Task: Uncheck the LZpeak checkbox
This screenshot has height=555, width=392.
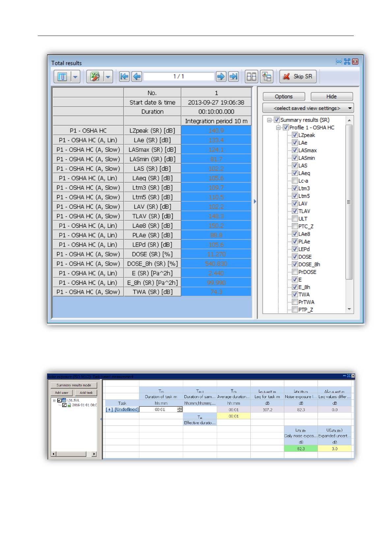Action: point(295,135)
